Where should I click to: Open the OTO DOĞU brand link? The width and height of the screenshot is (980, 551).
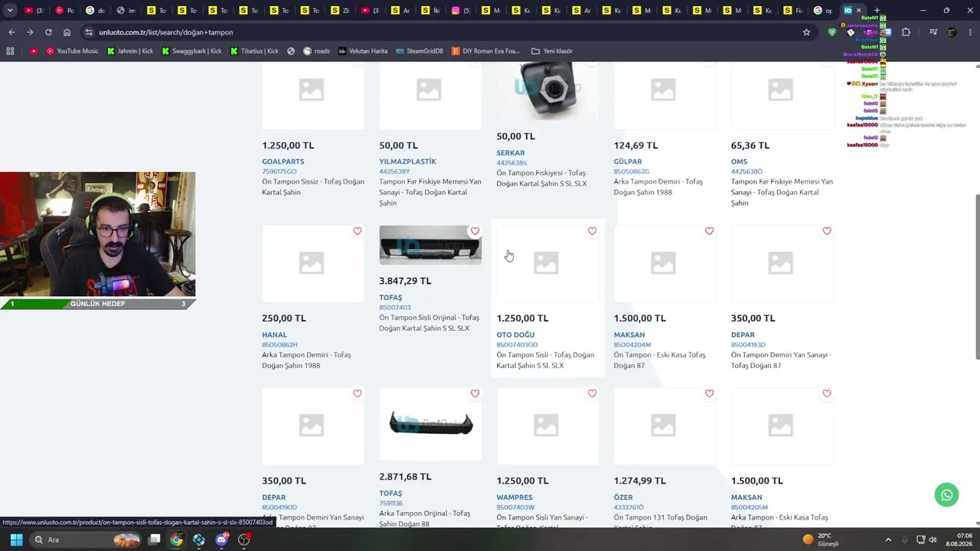tap(515, 334)
